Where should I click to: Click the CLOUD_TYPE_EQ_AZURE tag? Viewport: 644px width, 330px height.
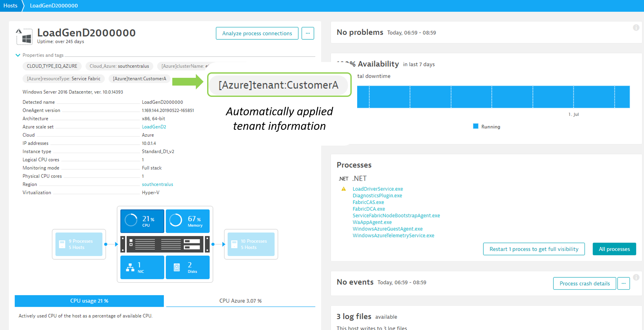point(52,66)
